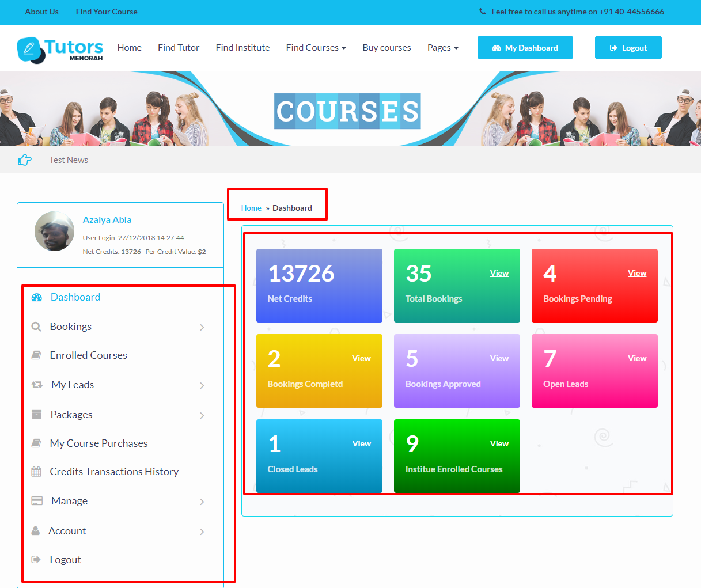Click the pointing hand icon near Test News

tap(25, 160)
